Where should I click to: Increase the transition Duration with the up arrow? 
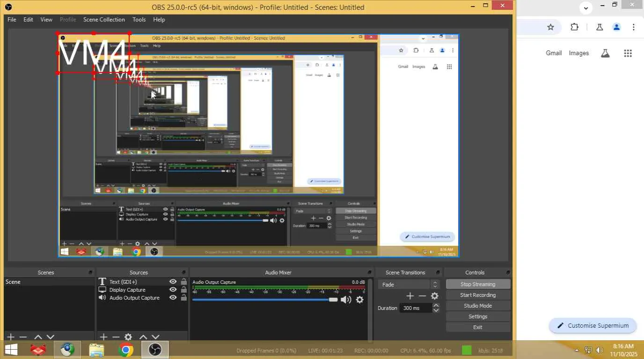436,306
